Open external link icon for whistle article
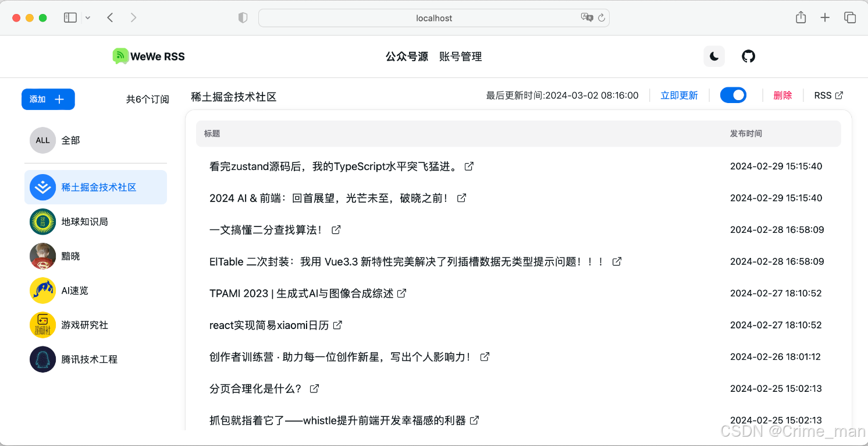Viewport: 868px width, 446px height. [474, 420]
